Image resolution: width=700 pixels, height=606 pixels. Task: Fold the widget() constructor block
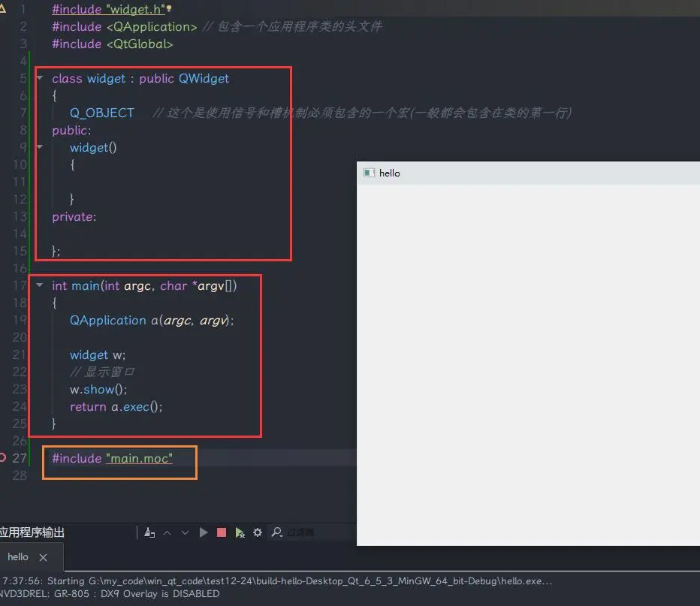pos(40,147)
